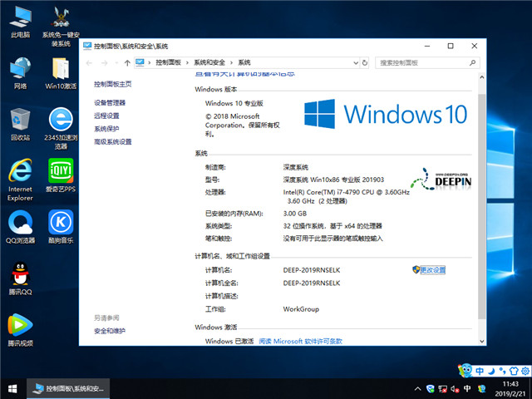
Task: Open 控制面板主页 link
Action: 113,84
